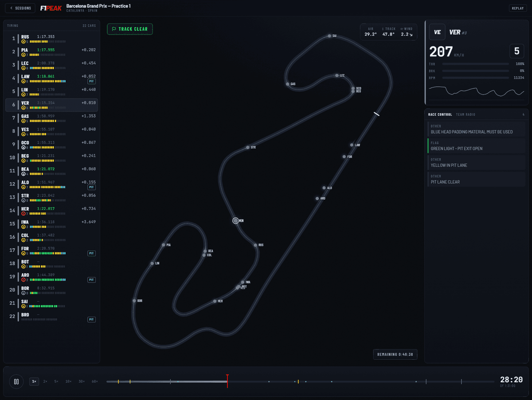
Task: Set playback speed to 30×
Action: click(x=82, y=381)
